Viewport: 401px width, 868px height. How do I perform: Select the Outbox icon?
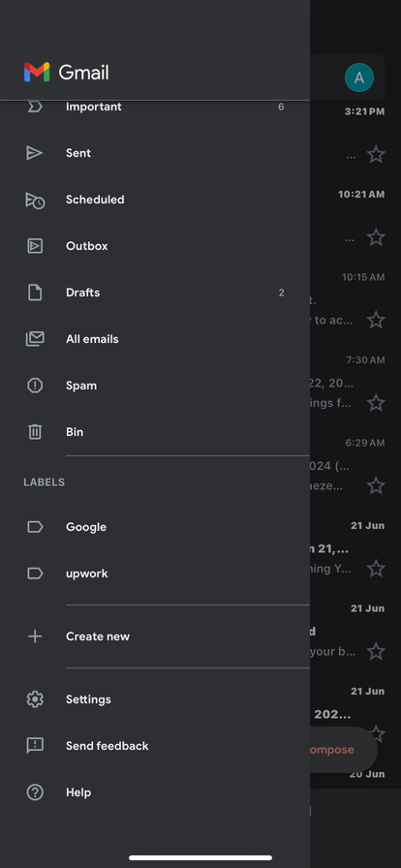point(35,246)
